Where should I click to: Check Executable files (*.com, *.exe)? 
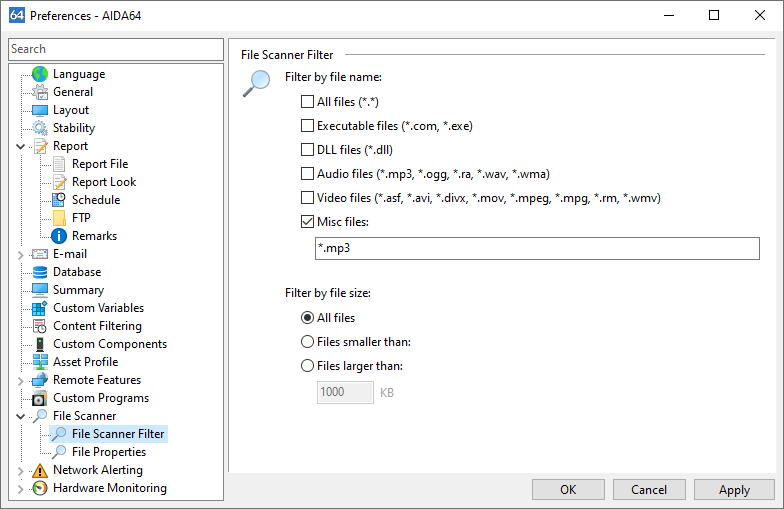point(307,126)
